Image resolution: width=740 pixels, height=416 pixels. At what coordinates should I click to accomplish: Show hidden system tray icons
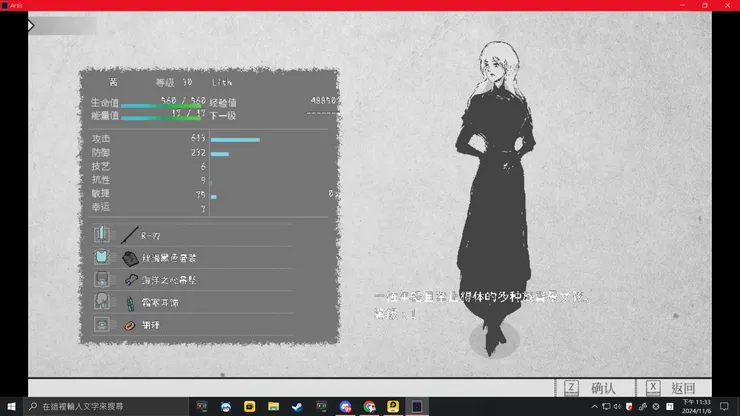594,406
